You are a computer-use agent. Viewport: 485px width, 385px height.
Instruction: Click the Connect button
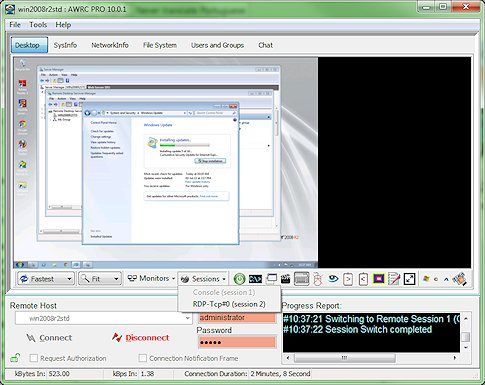[49, 338]
